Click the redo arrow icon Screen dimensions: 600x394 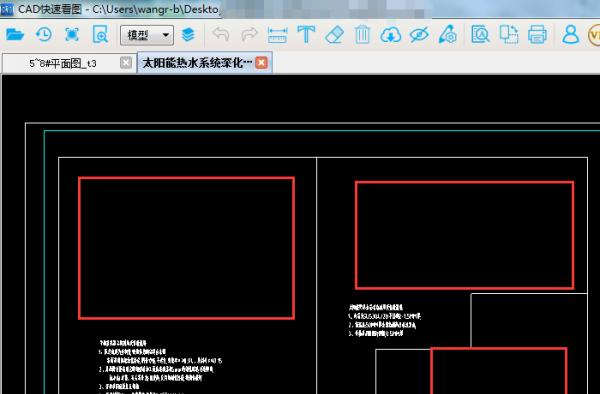point(249,35)
